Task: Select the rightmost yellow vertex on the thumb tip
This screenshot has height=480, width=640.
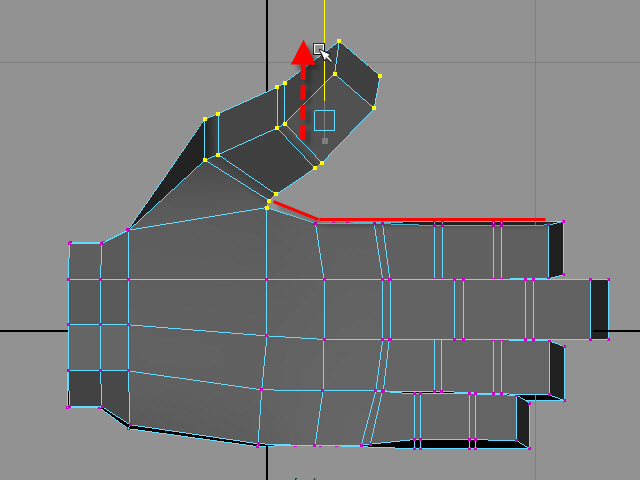Action: [380, 76]
